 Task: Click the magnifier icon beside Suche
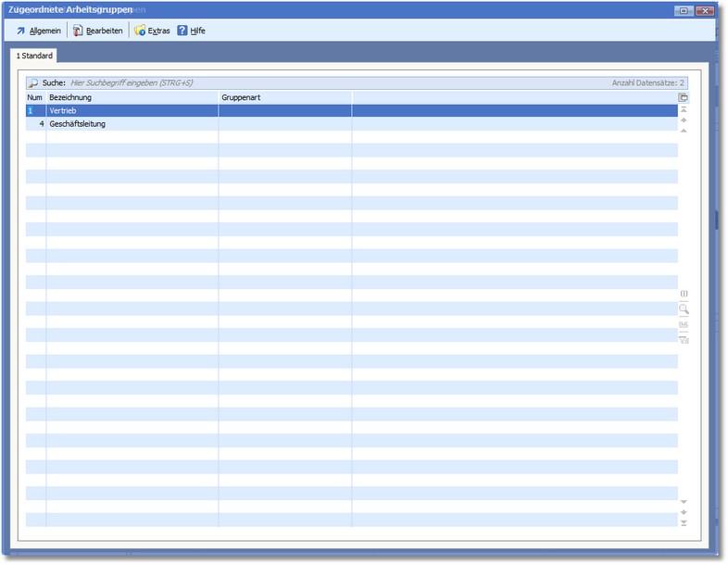click(x=33, y=82)
